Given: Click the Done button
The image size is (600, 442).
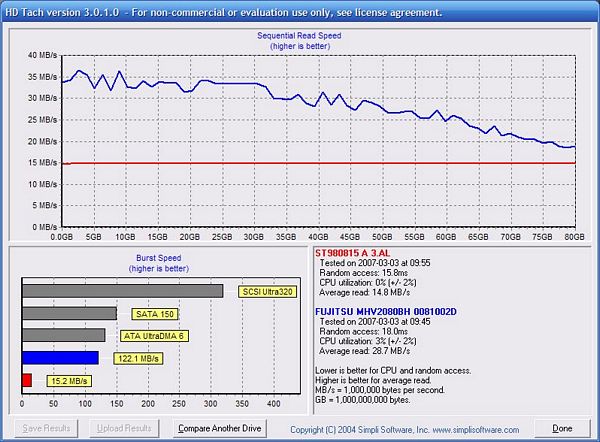Looking at the screenshot, I should pyautogui.click(x=562, y=428).
